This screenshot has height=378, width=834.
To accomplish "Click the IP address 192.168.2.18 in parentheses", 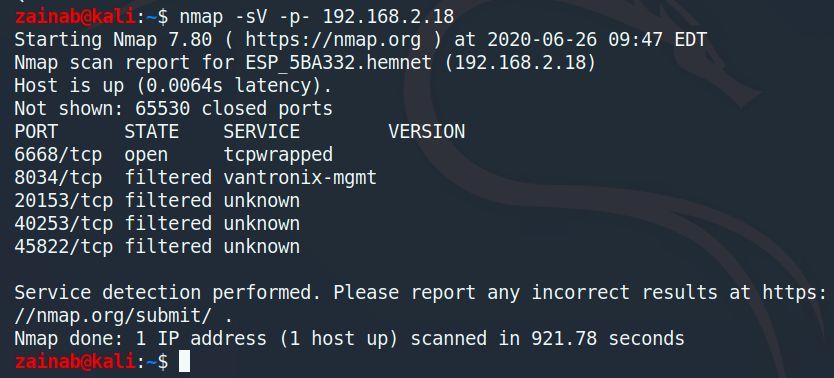I will coord(520,63).
